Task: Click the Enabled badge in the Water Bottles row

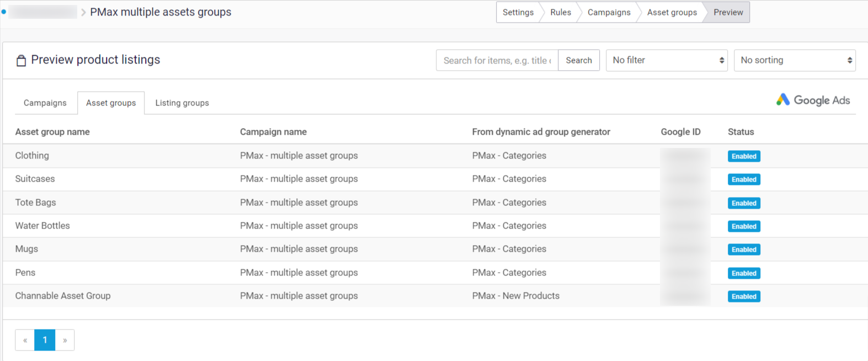Action: [x=744, y=226]
